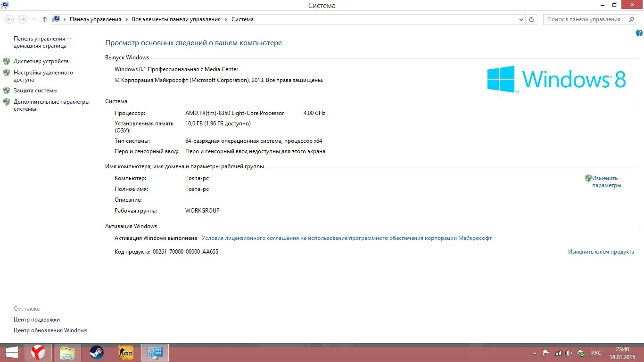The width and height of the screenshot is (644, 362).
Task: Refresh the System page
Action: click(531, 19)
